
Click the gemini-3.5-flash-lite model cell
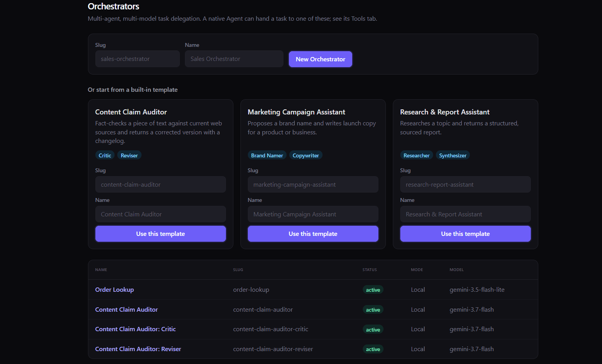(477, 289)
